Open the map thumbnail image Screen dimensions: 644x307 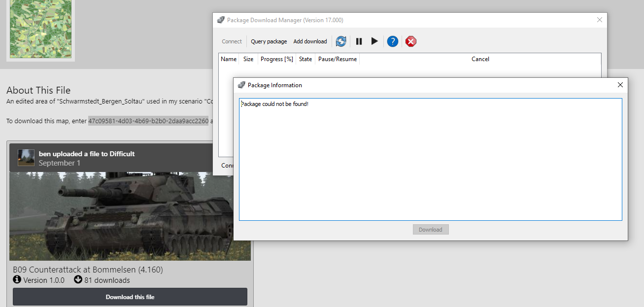[x=40, y=29]
